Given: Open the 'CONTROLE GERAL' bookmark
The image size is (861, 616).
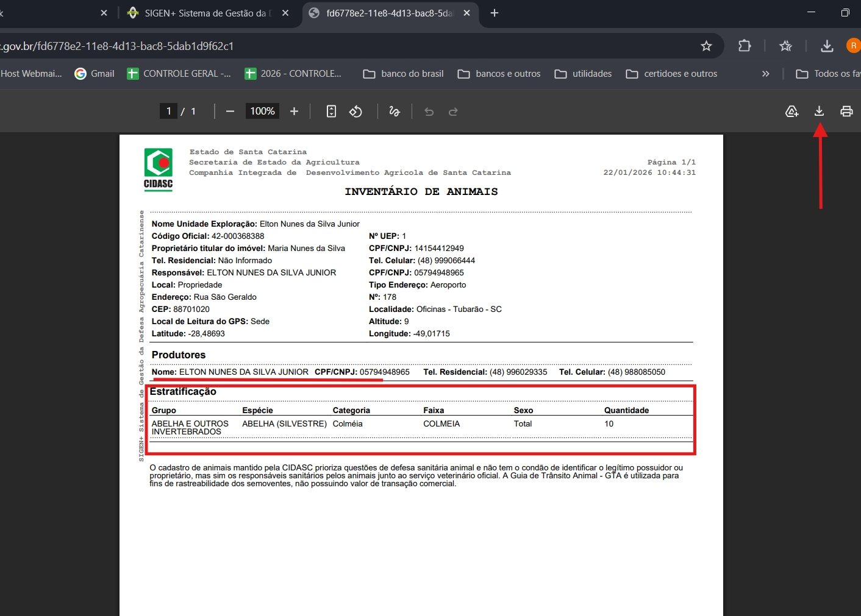Looking at the screenshot, I should (x=179, y=74).
